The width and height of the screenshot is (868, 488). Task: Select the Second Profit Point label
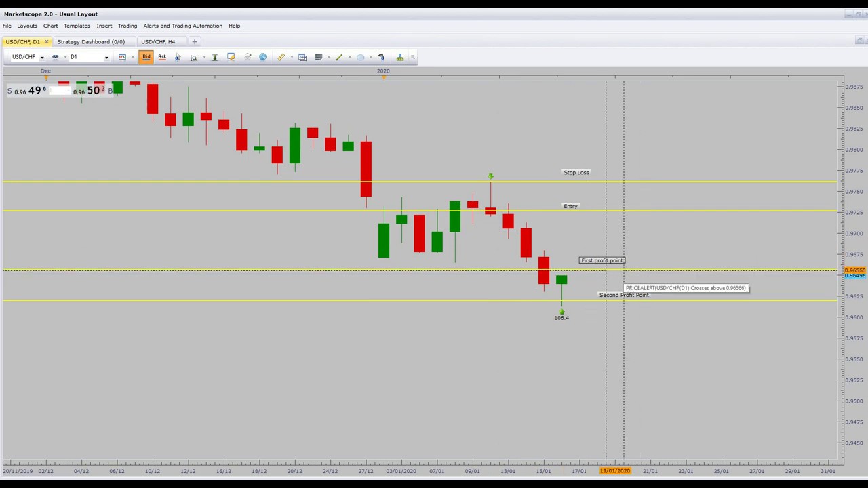[x=624, y=295]
